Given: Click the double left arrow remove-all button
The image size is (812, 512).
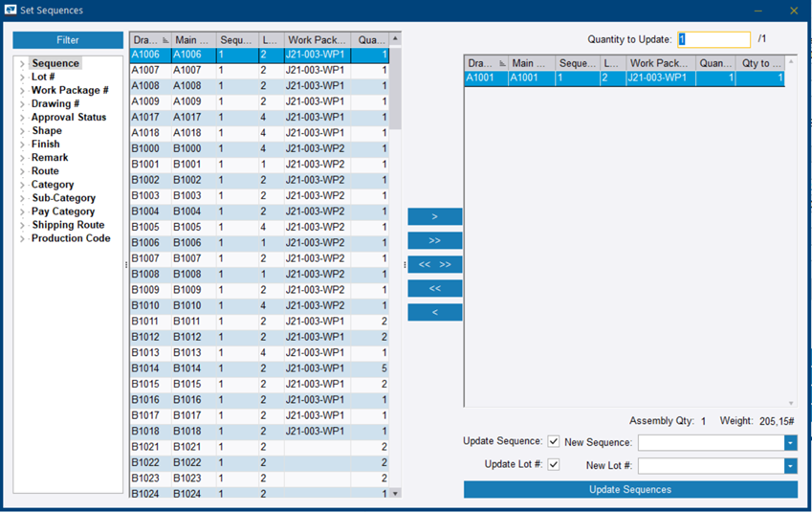Looking at the screenshot, I should coord(434,288).
